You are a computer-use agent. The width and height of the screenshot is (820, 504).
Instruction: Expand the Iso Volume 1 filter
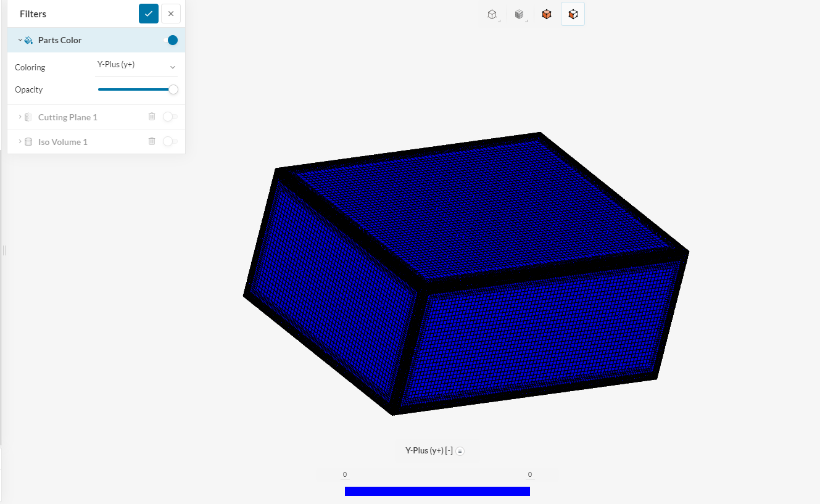20,141
